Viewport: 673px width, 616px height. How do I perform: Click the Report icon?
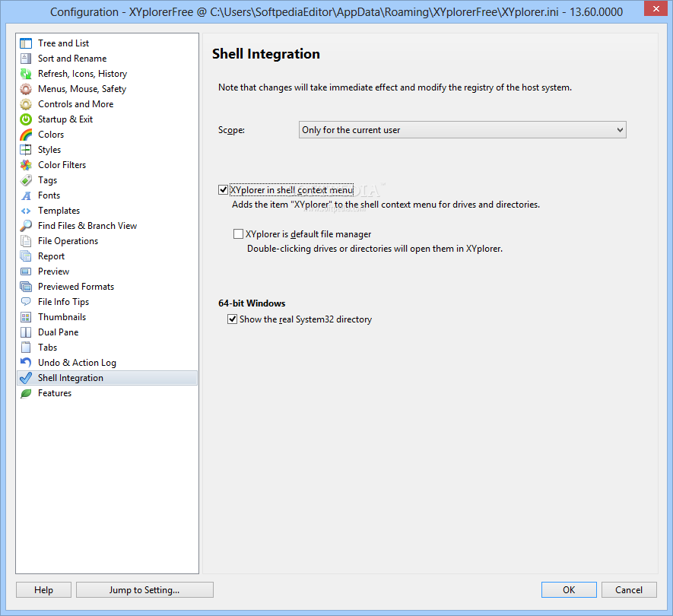pyautogui.click(x=26, y=256)
